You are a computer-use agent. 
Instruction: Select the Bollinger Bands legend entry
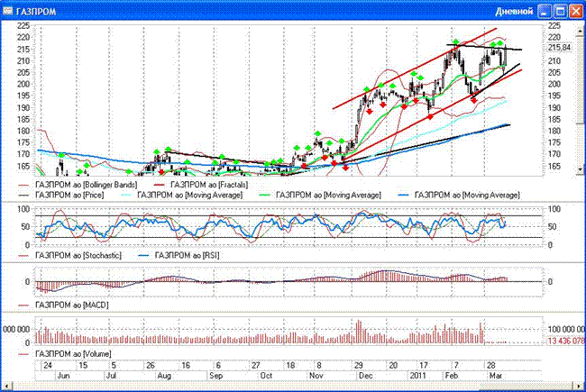(x=78, y=185)
